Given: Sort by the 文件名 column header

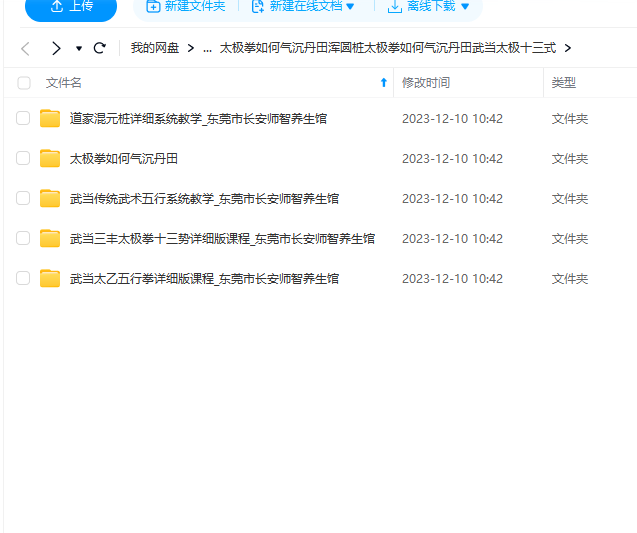Looking at the screenshot, I should (64, 83).
